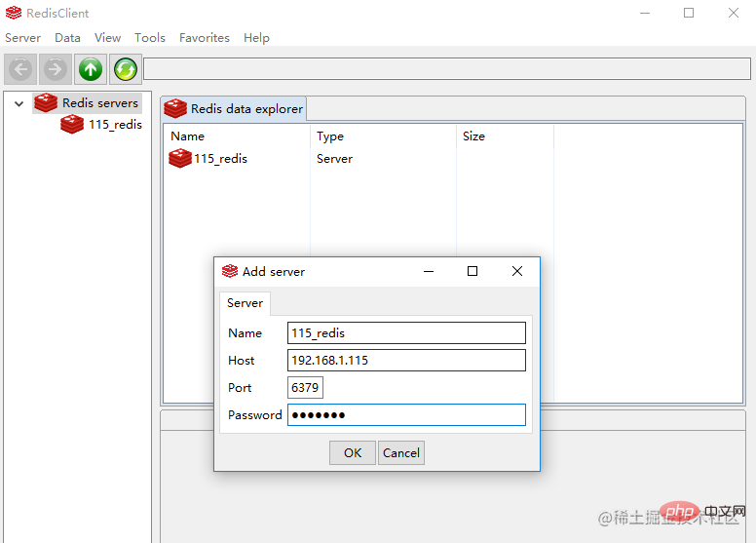Click the address bar in the toolbar

[447, 68]
